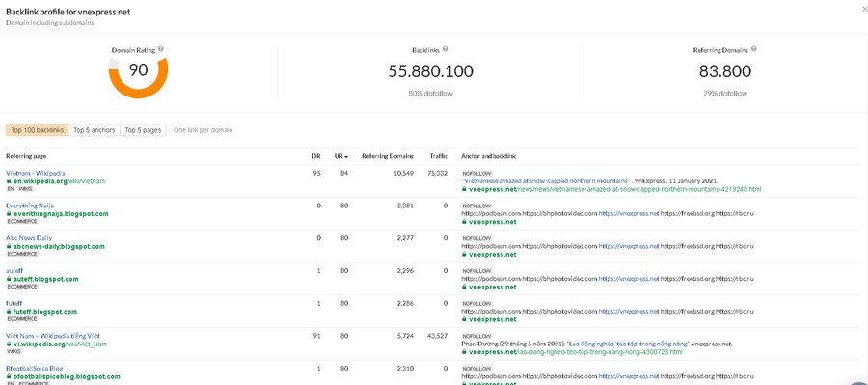Click the help icon beside Domain Rating
Viewport: 868px width, 385px height.
coord(161,49)
